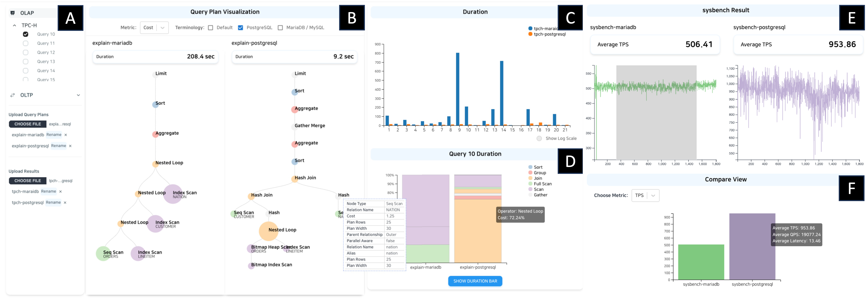Select Query 12 in the list

[x=26, y=52]
